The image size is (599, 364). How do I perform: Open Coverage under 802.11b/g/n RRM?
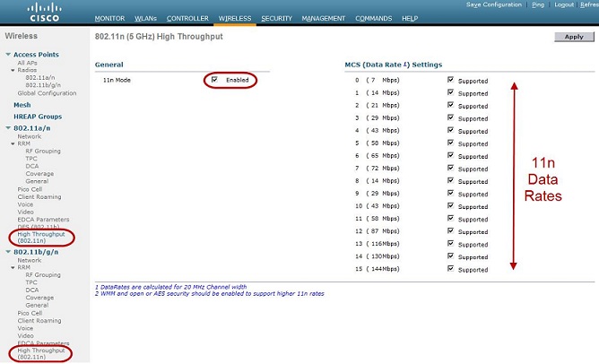(x=39, y=298)
